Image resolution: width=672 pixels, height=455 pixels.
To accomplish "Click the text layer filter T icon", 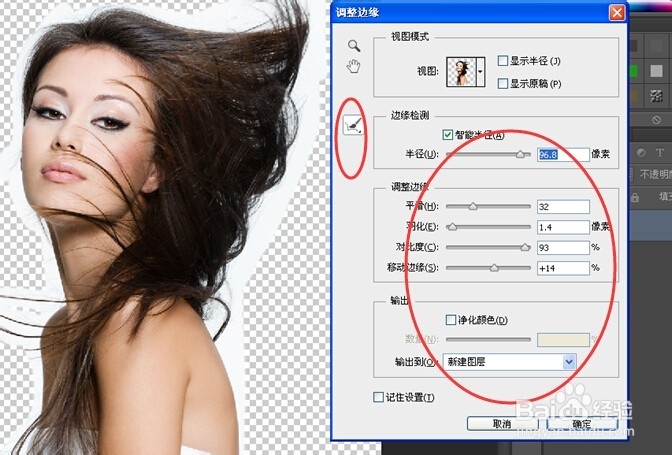I will (659, 153).
